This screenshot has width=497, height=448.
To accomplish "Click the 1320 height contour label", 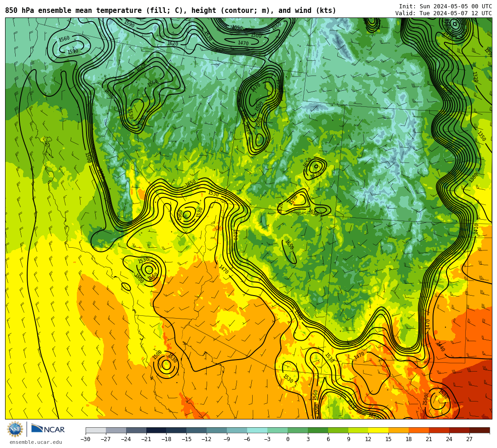I will 475,77.
